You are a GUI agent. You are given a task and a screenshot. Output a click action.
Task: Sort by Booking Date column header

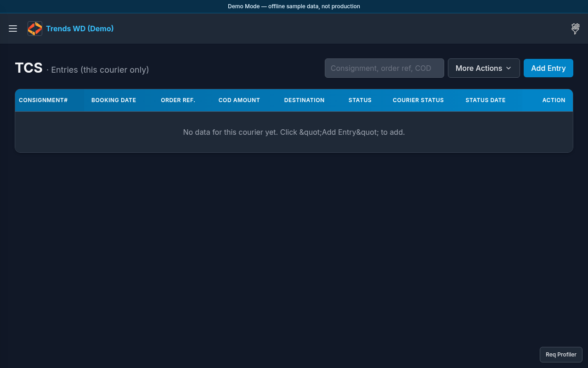113,100
